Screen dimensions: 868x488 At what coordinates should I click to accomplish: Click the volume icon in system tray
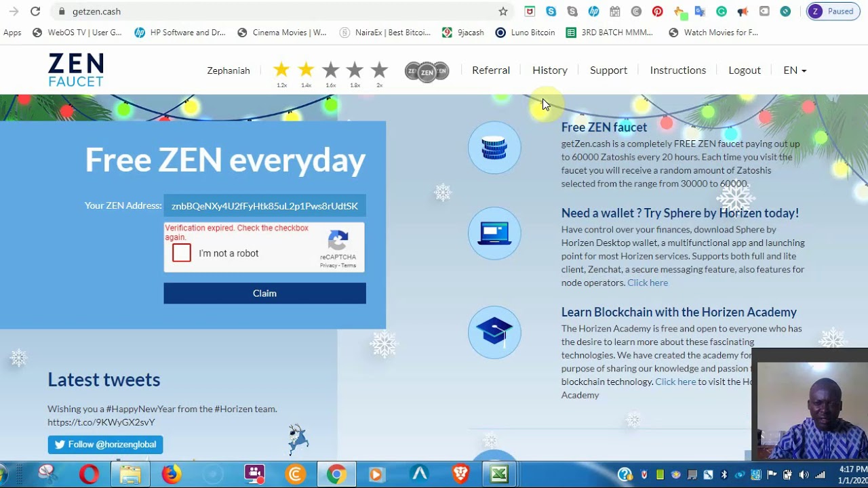pos(804,474)
